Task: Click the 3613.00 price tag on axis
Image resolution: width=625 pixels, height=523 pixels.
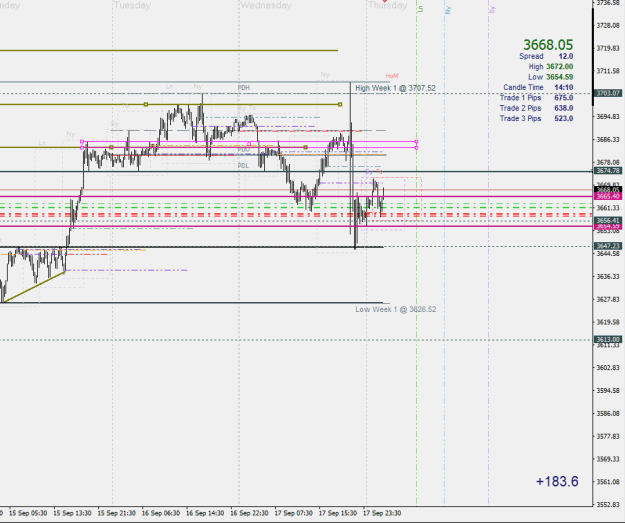Action: (608, 340)
